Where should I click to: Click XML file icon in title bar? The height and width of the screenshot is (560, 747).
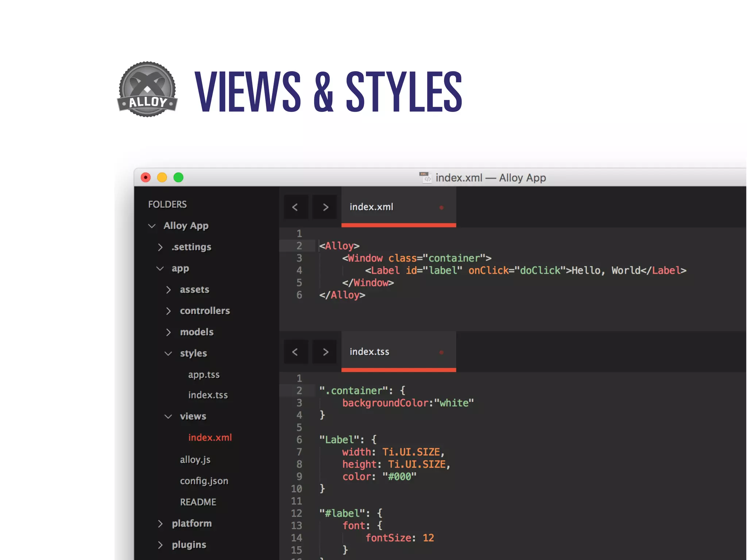pyautogui.click(x=425, y=178)
